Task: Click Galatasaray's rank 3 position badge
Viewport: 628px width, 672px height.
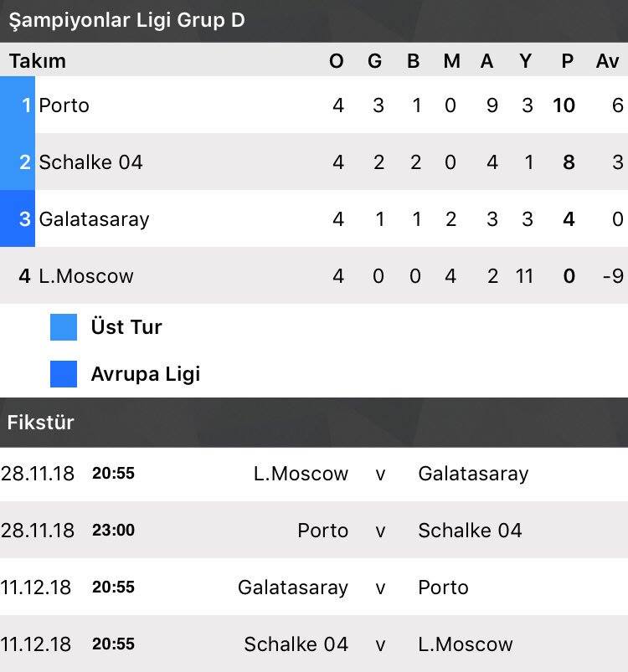Action: [x=18, y=218]
